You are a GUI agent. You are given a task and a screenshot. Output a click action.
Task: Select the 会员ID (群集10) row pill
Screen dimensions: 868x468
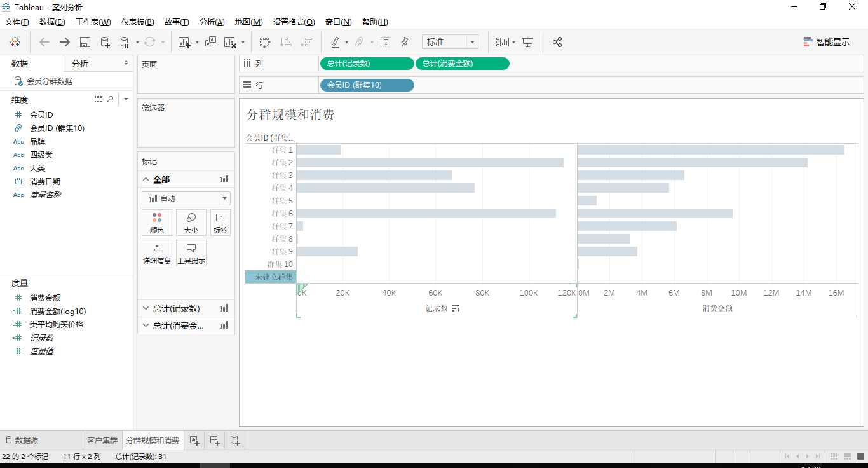click(x=367, y=85)
